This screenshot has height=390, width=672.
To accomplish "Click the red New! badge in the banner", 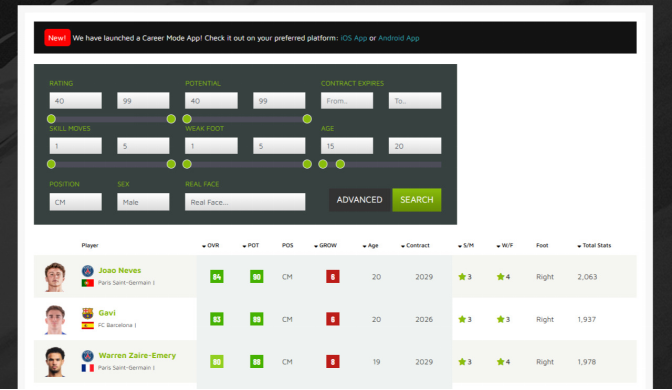I will [57, 38].
